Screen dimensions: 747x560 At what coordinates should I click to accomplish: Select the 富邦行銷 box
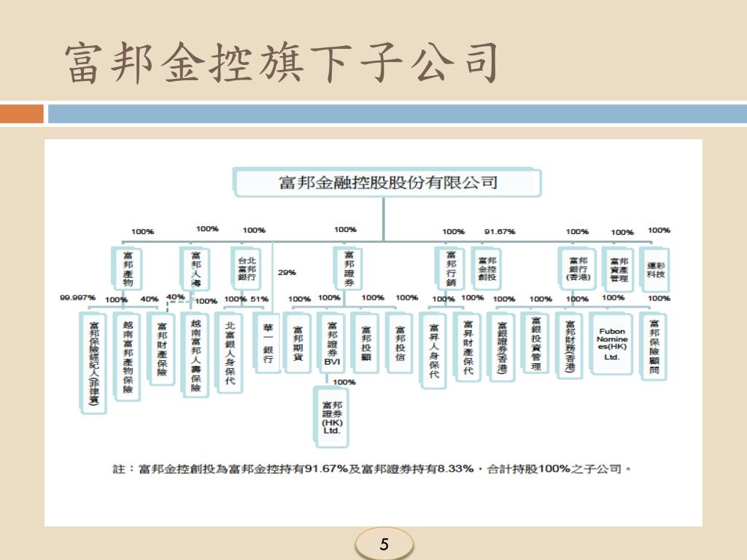click(451, 269)
